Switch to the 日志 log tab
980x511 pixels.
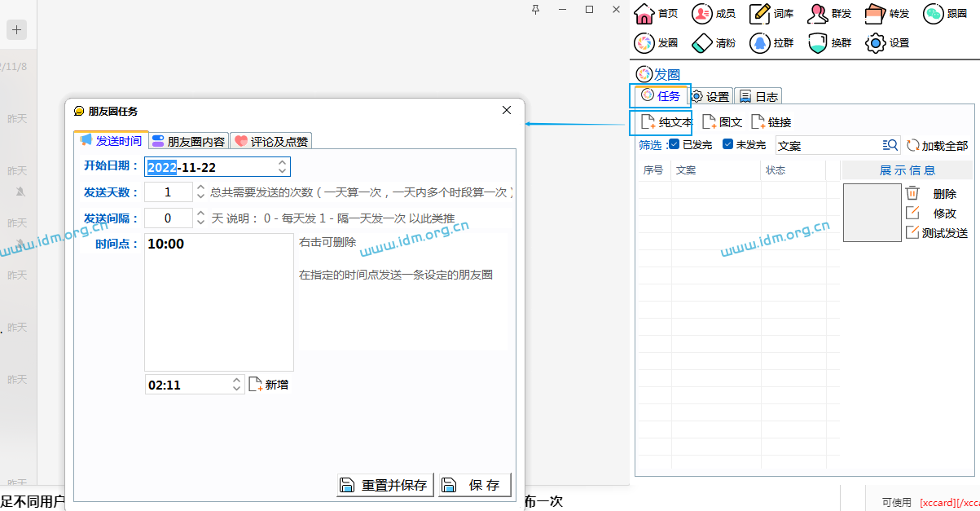point(758,96)
